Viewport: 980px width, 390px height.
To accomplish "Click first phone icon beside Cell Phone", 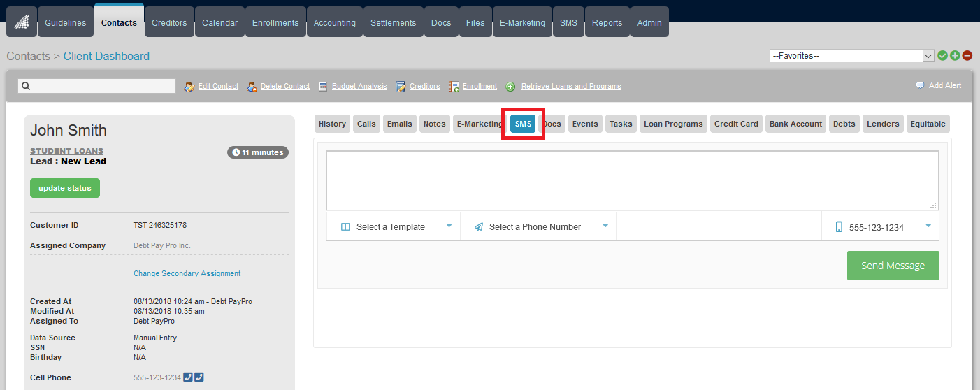I will (187, 377).
